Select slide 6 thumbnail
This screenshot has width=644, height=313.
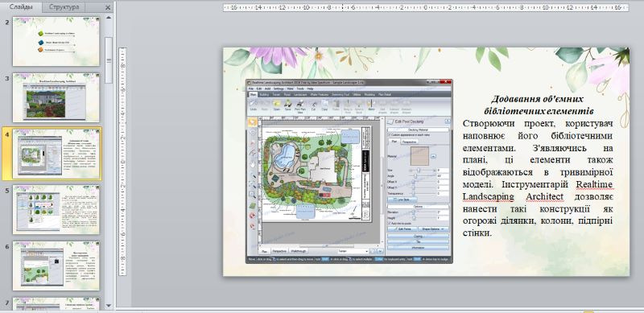[56, 266]
